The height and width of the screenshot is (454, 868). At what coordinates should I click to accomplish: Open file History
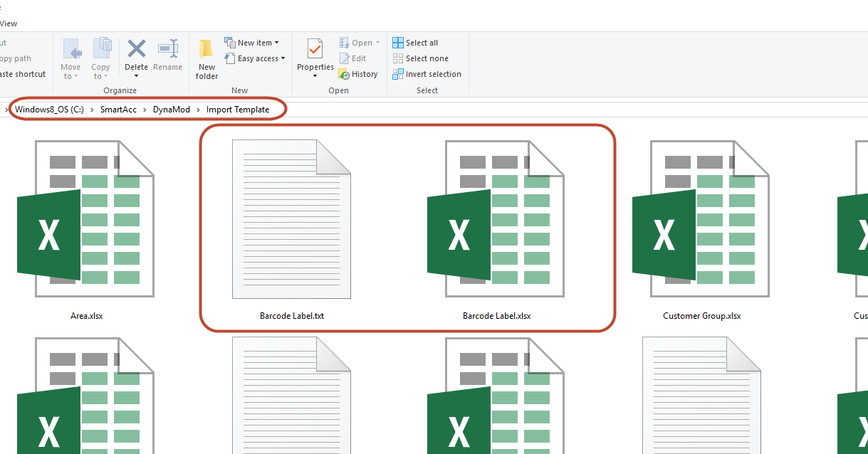pyautogui.click(x=358, y=74)
